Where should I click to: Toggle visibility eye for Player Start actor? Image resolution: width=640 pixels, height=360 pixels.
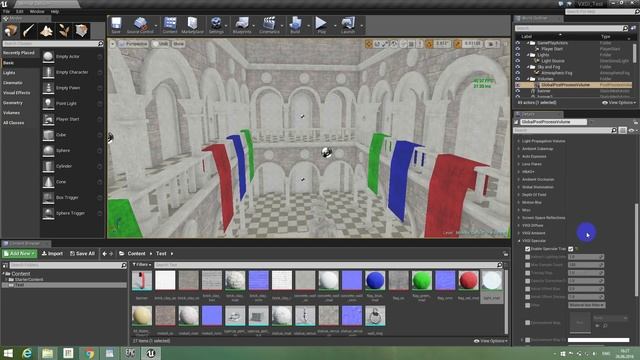(518, 49)
